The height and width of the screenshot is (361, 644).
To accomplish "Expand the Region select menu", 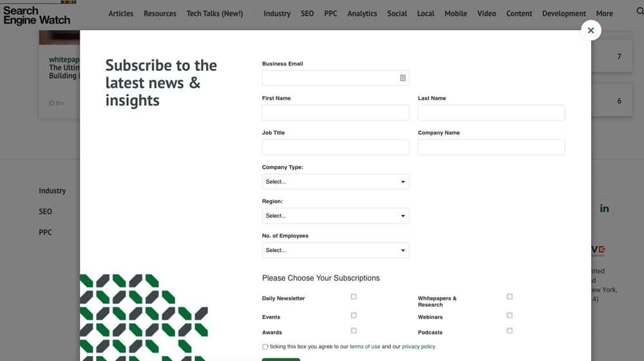I will pos(336,216).
